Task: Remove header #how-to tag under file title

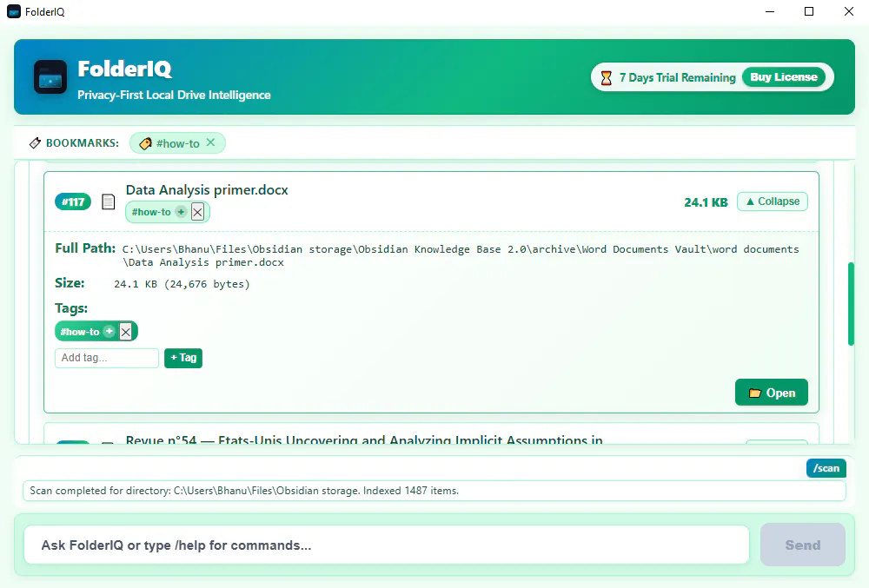Action: pos(198,212)
